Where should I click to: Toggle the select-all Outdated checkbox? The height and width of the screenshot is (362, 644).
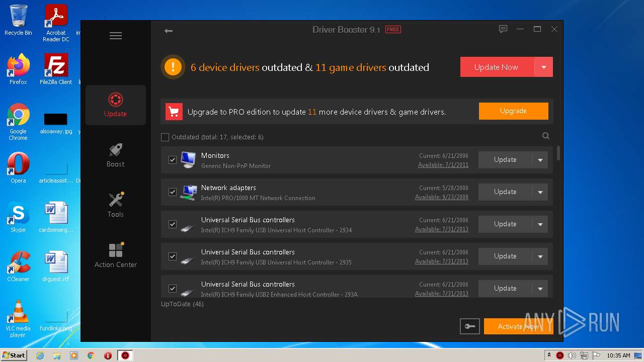[165, 137]
